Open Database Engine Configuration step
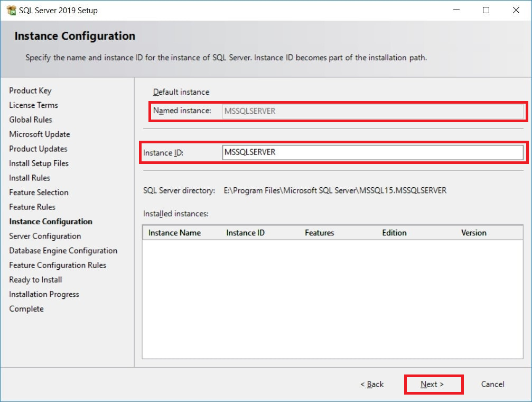Screen dimensions: 532x402 63,251
